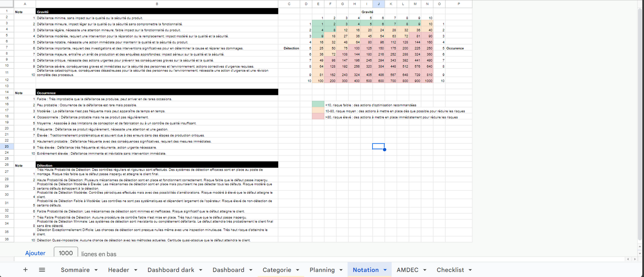The image size is (644, 277).
Task: Switch to the AMDEC sheet tab
Action: click(407, 270)
